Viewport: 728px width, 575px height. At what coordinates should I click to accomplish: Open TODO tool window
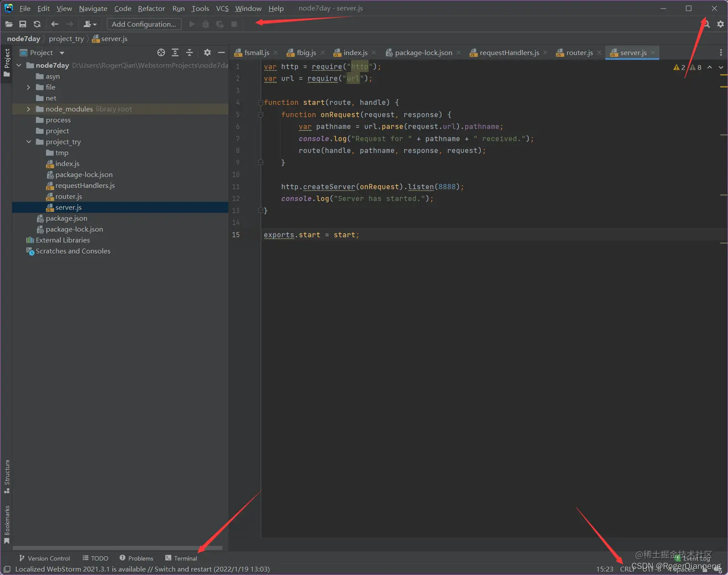point(95,558)
